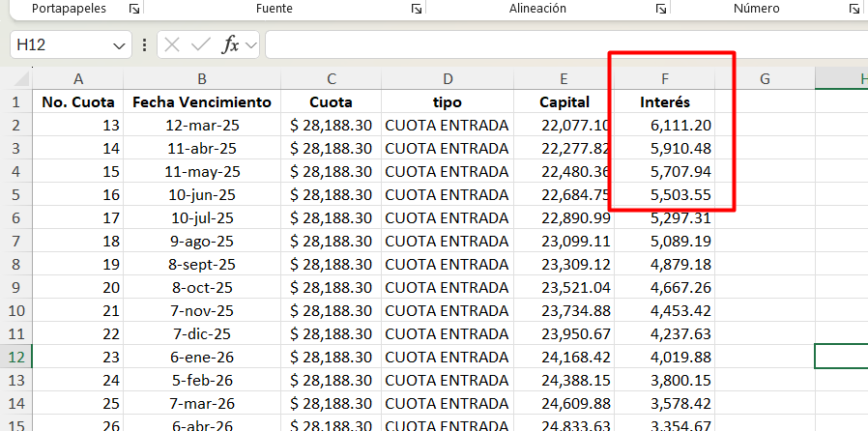Image resolution: width=868 pixels, height=431 pixels.
Task: Select column F header
Action: [664, 79]
